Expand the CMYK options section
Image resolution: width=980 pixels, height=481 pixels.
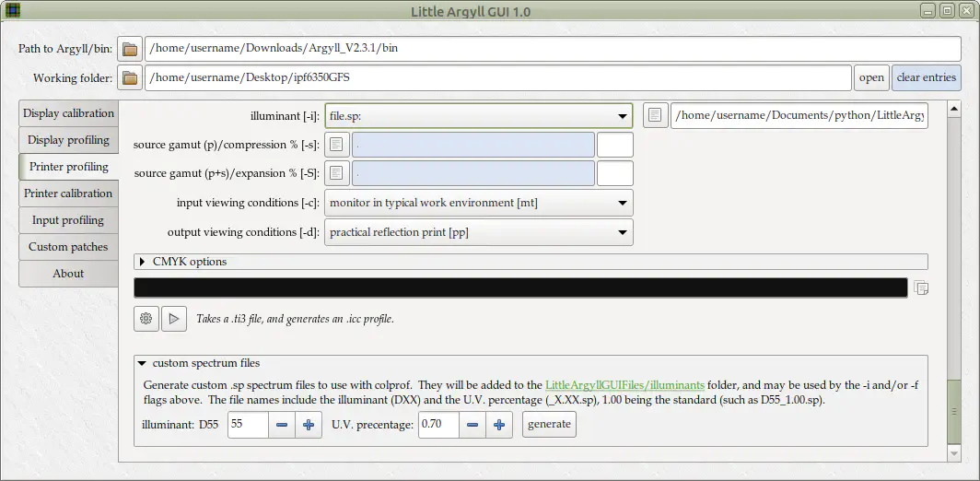coord(531,262)
